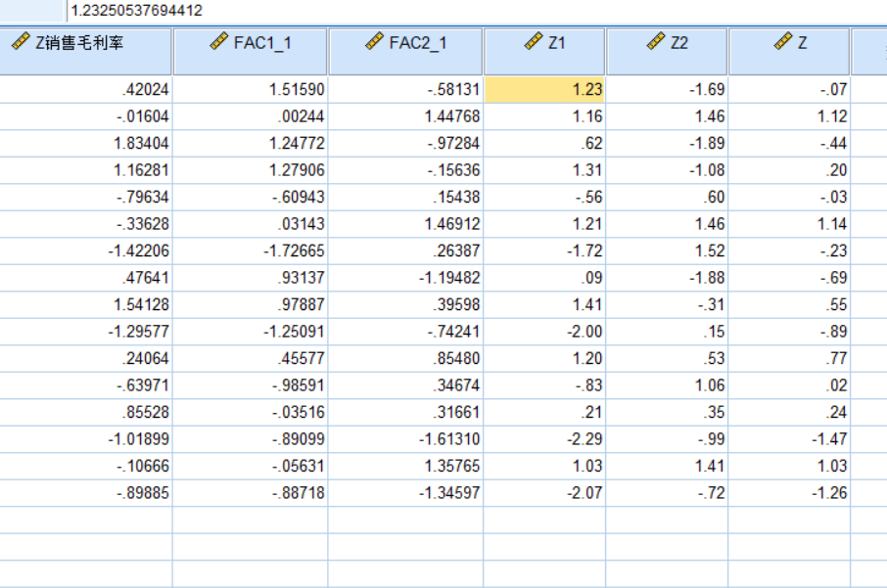
Task: Select Z1 cell -2.00
Action: pos(544,332)
